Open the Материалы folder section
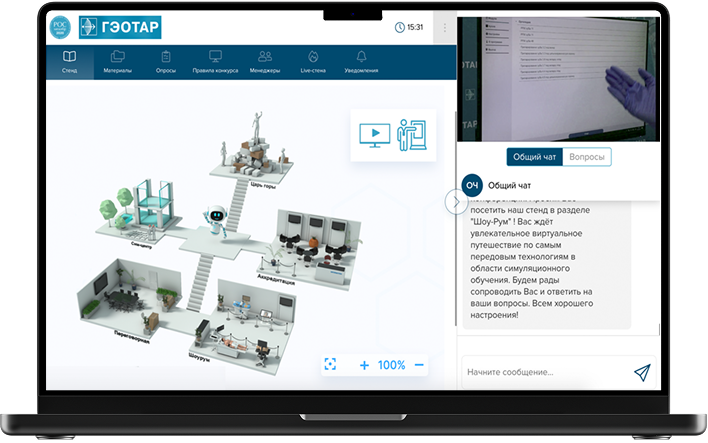This screenshot has width=708, height=443. (117, 62)
